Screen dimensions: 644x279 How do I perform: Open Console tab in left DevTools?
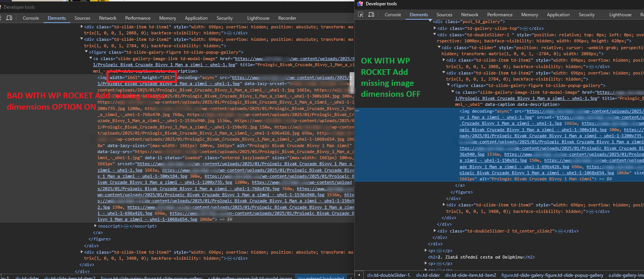point(31,18)
